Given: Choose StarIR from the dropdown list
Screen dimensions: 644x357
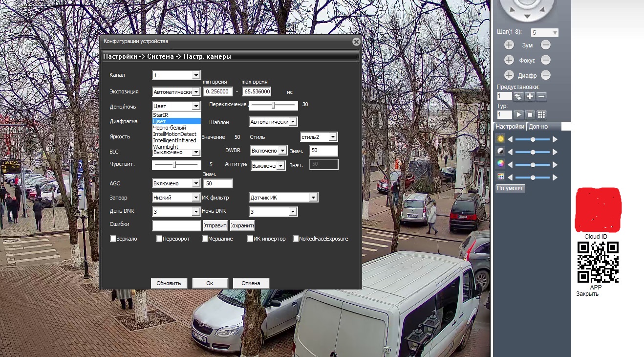Looking at the screenshot, I should pos(161,115).
